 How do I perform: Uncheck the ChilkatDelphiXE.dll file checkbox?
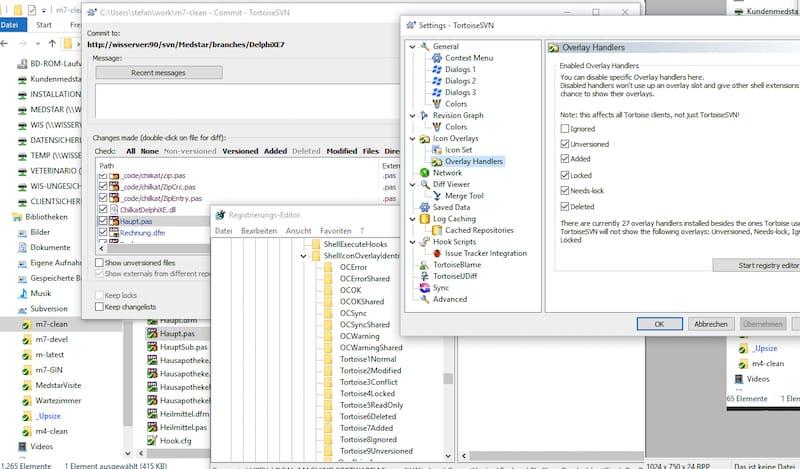103,209
